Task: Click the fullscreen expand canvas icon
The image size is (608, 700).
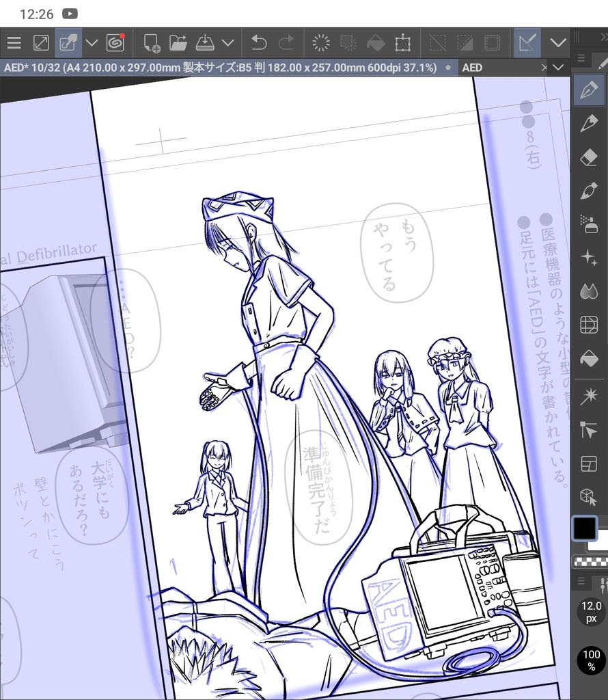Action: tap(41, 43)
